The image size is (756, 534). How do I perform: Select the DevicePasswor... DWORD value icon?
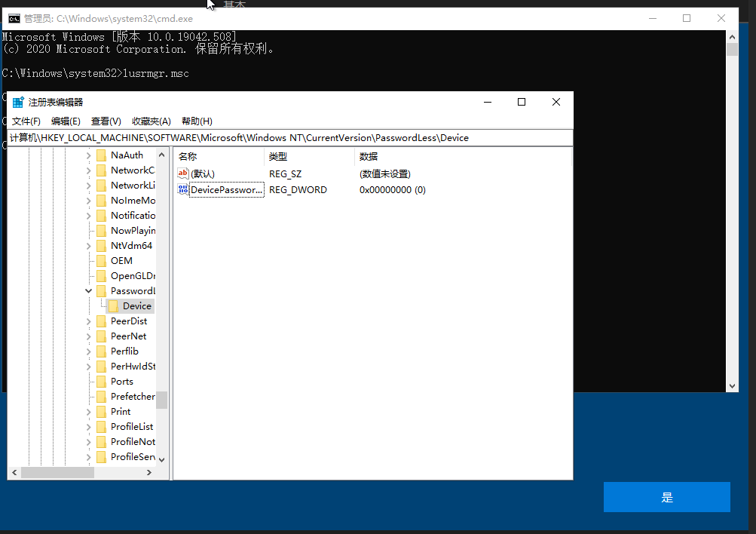183,189
